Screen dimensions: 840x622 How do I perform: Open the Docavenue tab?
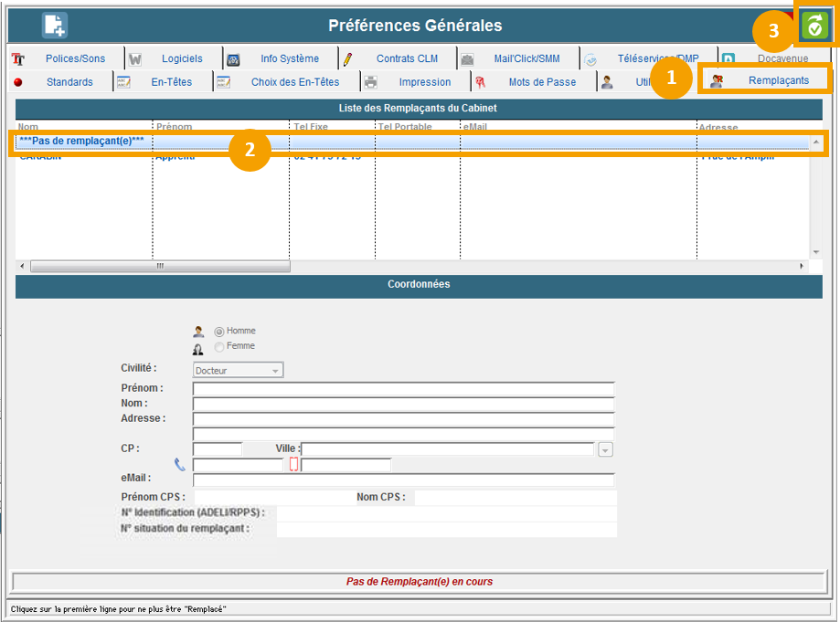(x=782, y=58)
